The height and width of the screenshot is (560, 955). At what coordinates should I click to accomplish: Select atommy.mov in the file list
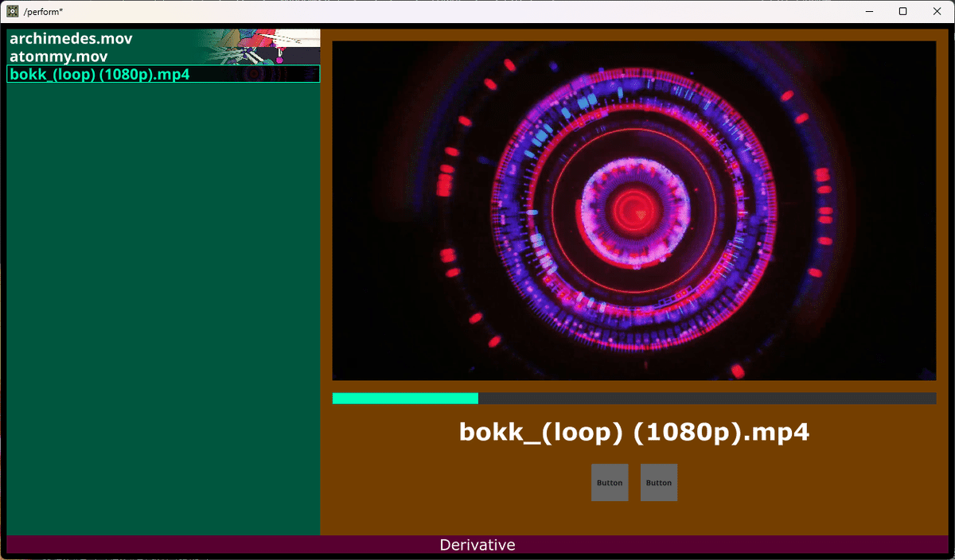pyautogui.click(x=163, y=56)
